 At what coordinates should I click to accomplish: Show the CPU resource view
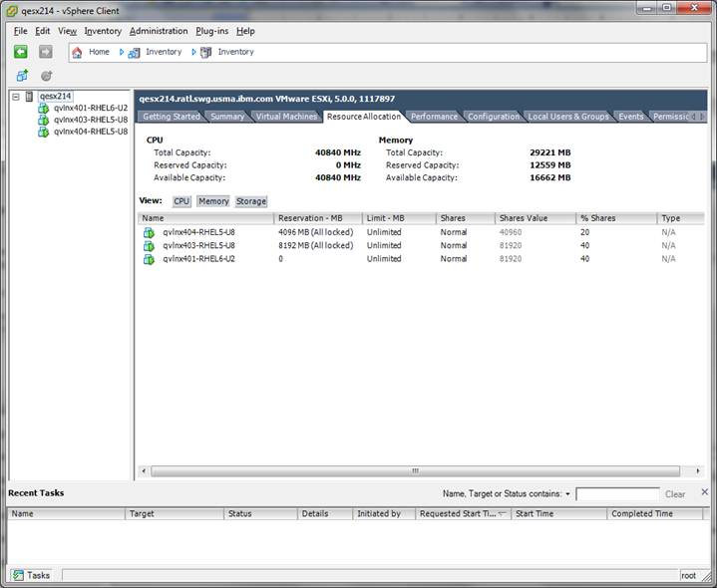pyautogui.click(x=181, y=201)
